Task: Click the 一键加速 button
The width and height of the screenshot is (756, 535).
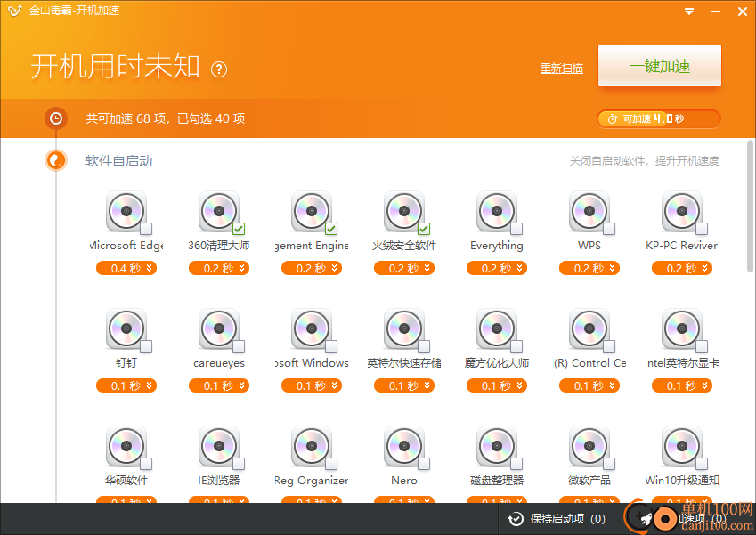Action: tap(660, 66)
